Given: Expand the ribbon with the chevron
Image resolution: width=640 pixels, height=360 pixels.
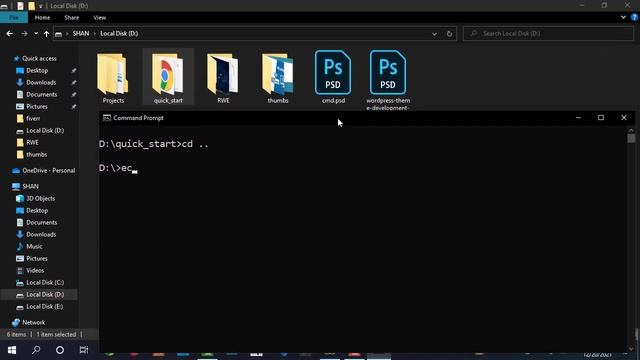Looking at the screenshot, I should pyautogui.click(x=623, y=17).
